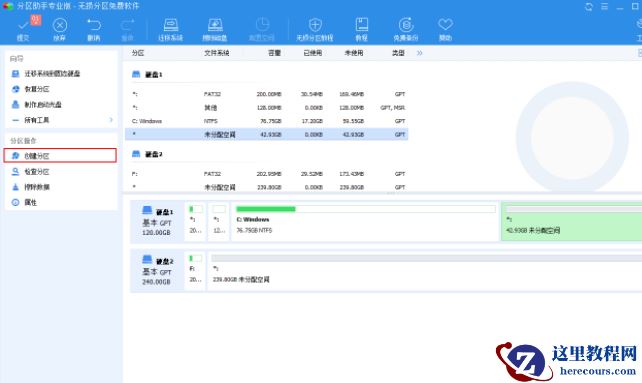Select the F: partition block on Disk 2 map
642x383 pixels.
(x=195, y=271)
